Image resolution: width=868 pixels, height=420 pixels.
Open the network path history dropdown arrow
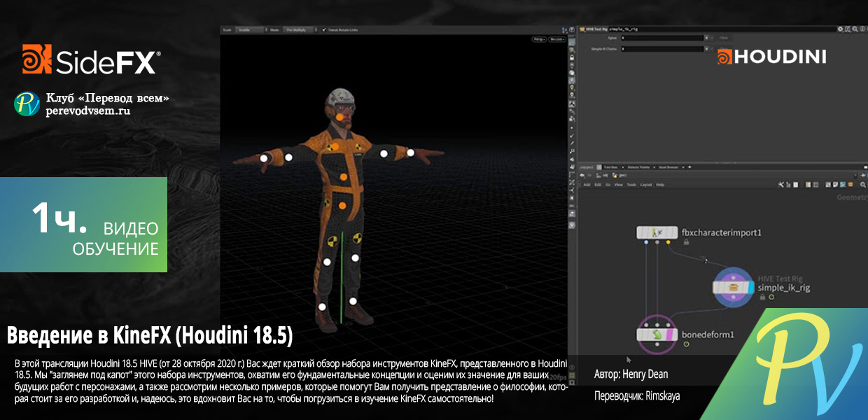(855, 175)
